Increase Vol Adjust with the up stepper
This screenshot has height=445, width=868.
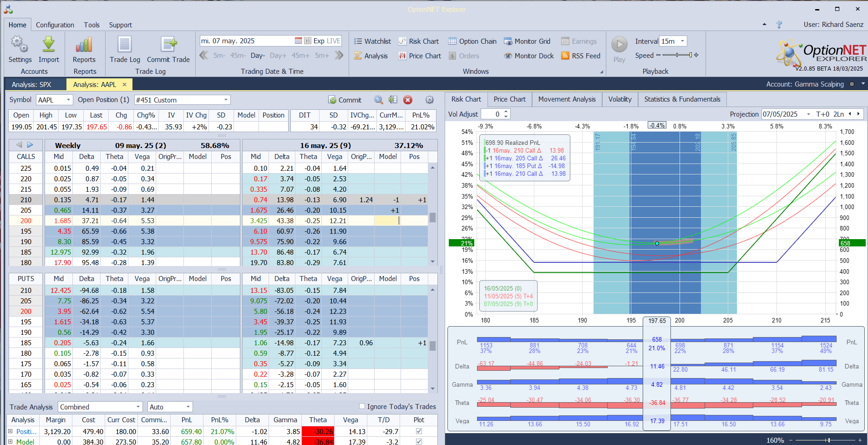coord(506,112)
